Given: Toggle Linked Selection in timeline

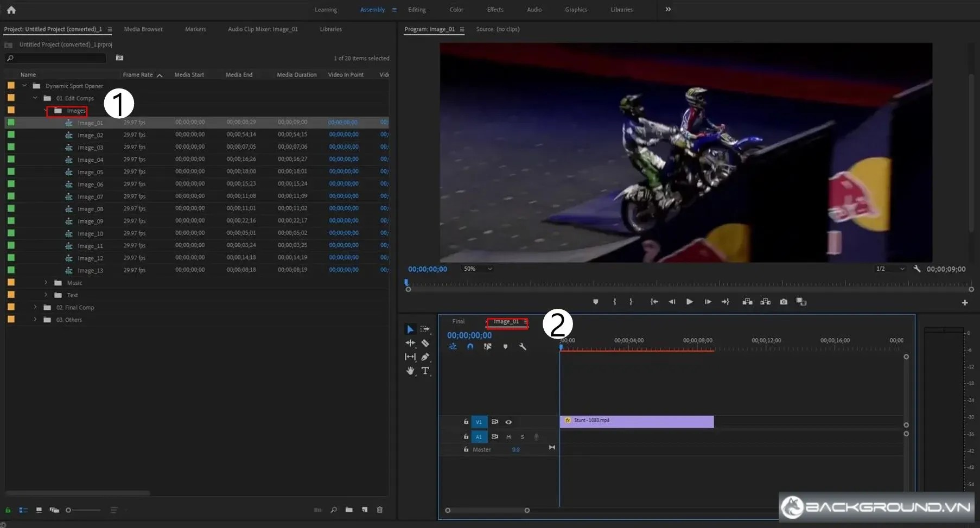Looking at the screenshot, I should point(488,347).
